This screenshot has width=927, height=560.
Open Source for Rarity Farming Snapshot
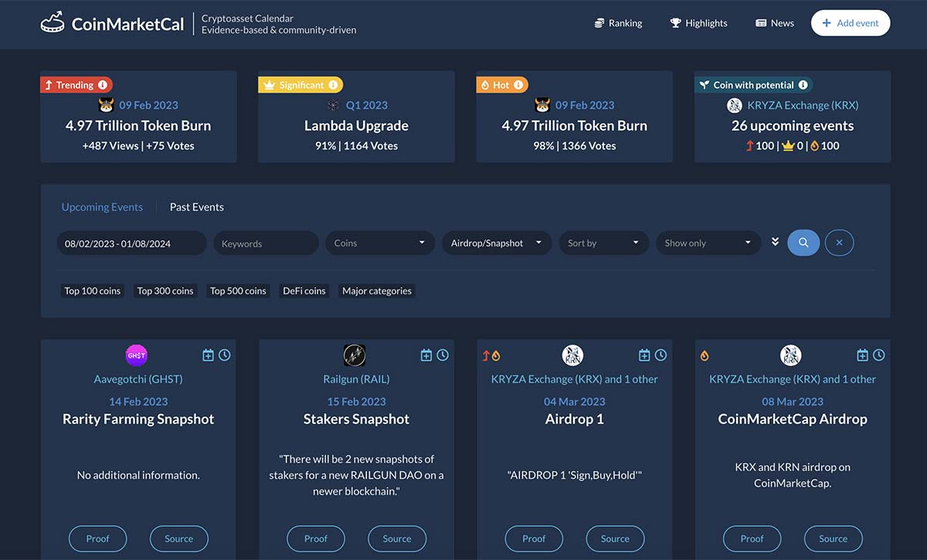point(178,538)
